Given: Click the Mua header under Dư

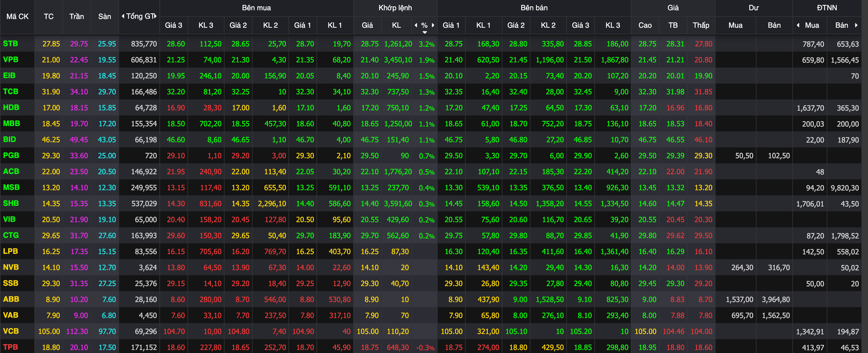Looking at the screenshot, I should click(735, 25).
